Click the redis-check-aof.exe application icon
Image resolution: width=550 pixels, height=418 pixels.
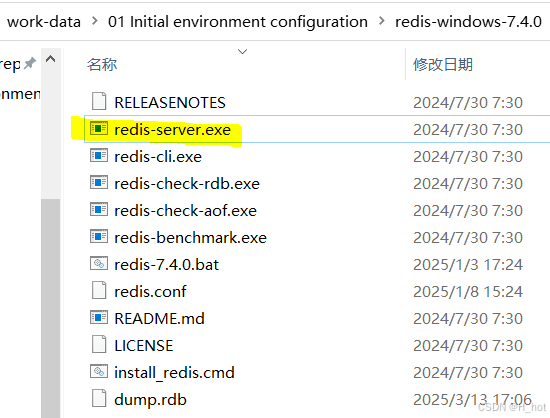click(99, 209)
